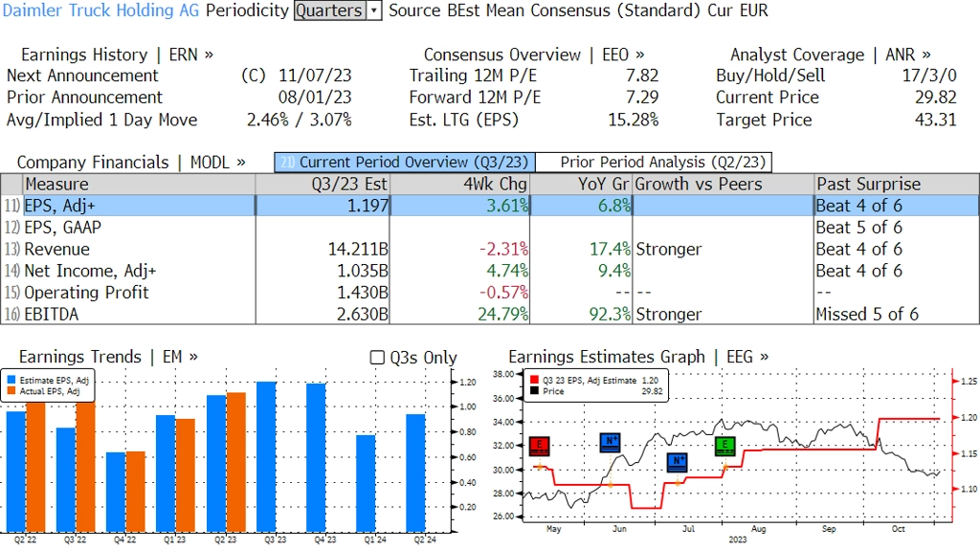Click black Price legend swatch
This screenshot has height=549, width=980.
pos(534,391)
